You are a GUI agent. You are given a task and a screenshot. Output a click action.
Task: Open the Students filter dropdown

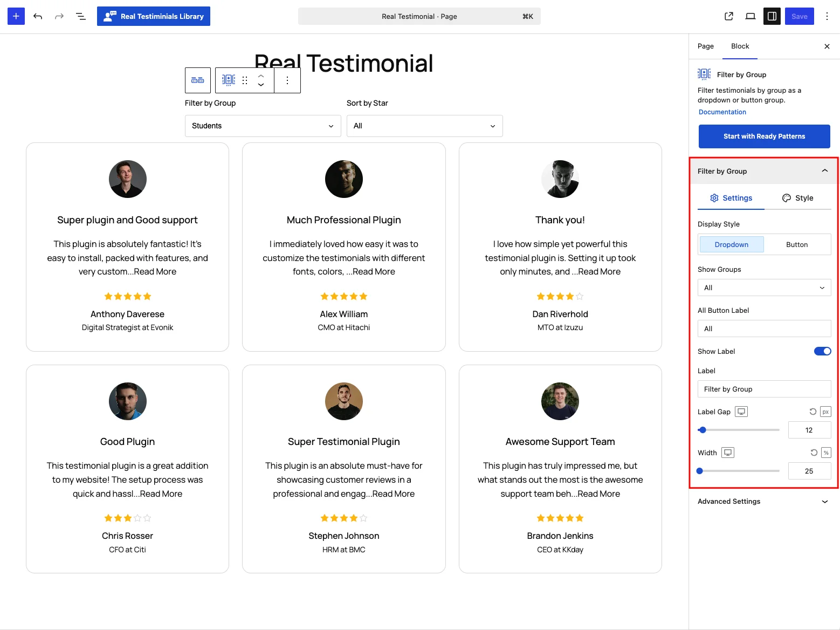pos(263,126)
